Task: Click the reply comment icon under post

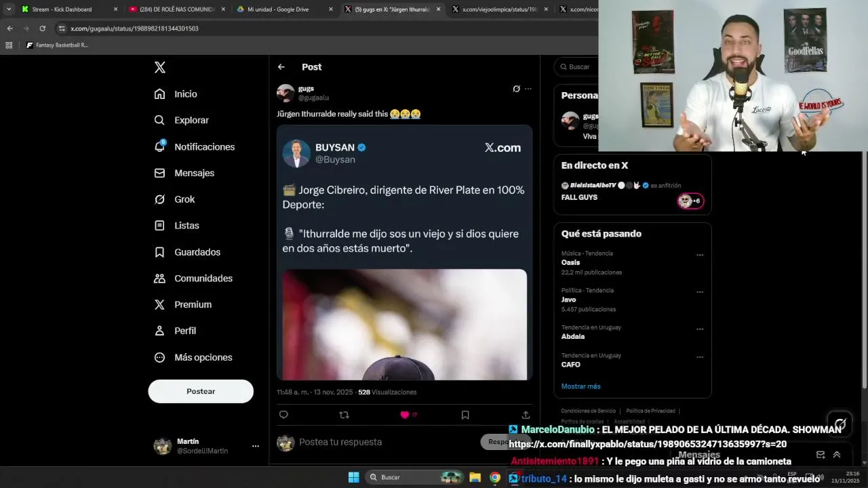Action: point(283,415)
